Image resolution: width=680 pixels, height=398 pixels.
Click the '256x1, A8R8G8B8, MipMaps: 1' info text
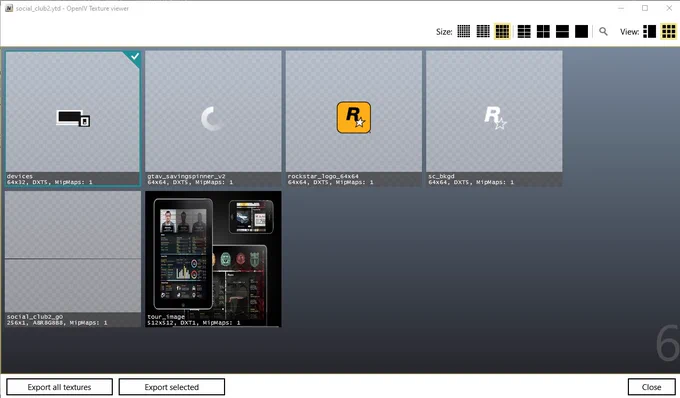58,323
